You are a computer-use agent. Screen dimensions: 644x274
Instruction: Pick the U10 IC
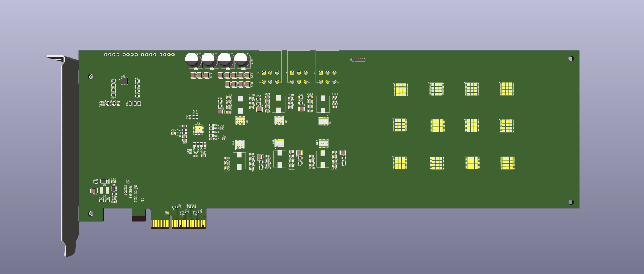coord(239,144)
